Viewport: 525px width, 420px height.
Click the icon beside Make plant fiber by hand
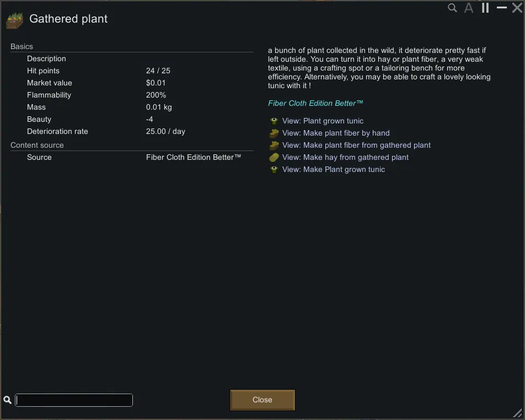pos(274,133)
